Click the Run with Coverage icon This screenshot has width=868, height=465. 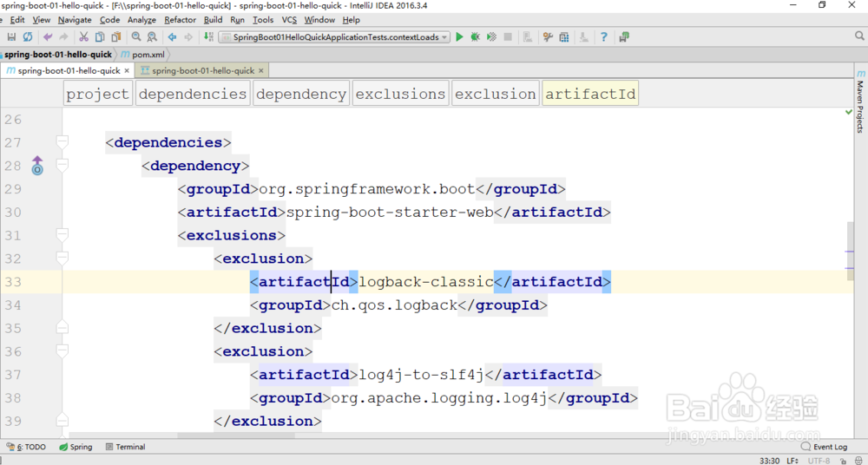coord(491,37)
